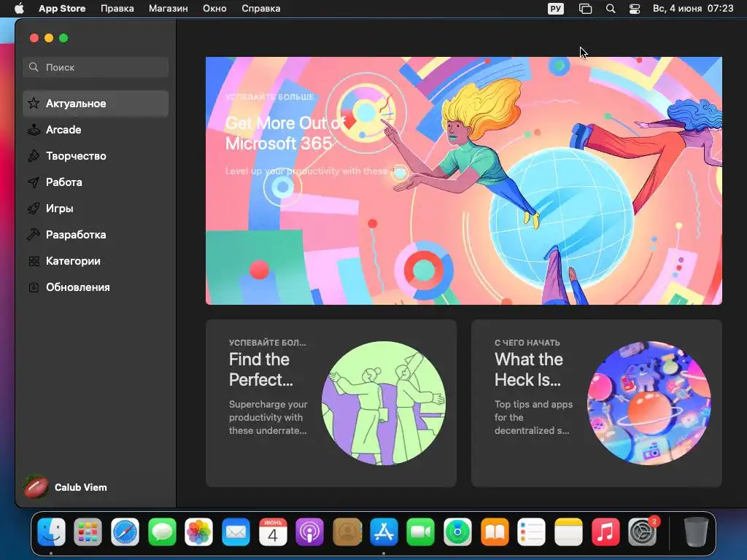Open System Preferences from the Dock

[x=642, y=532]
